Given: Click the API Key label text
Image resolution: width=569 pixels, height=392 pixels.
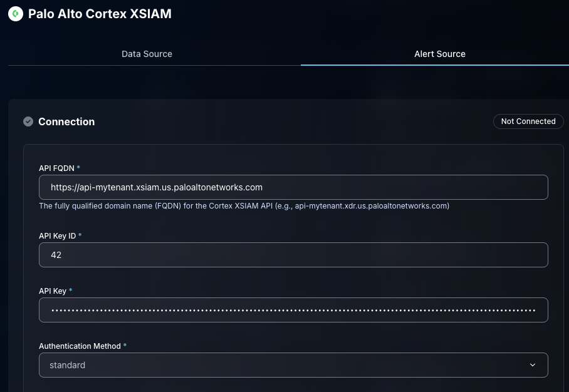Looking at the screenshot, I should click(53, 291).
